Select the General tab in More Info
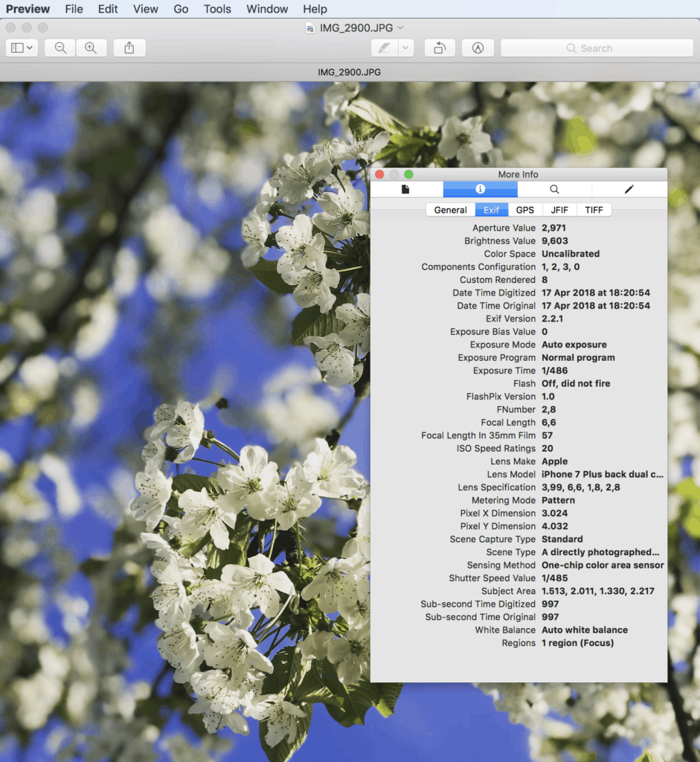Viewport: 700px width, 762px height. 451,210
